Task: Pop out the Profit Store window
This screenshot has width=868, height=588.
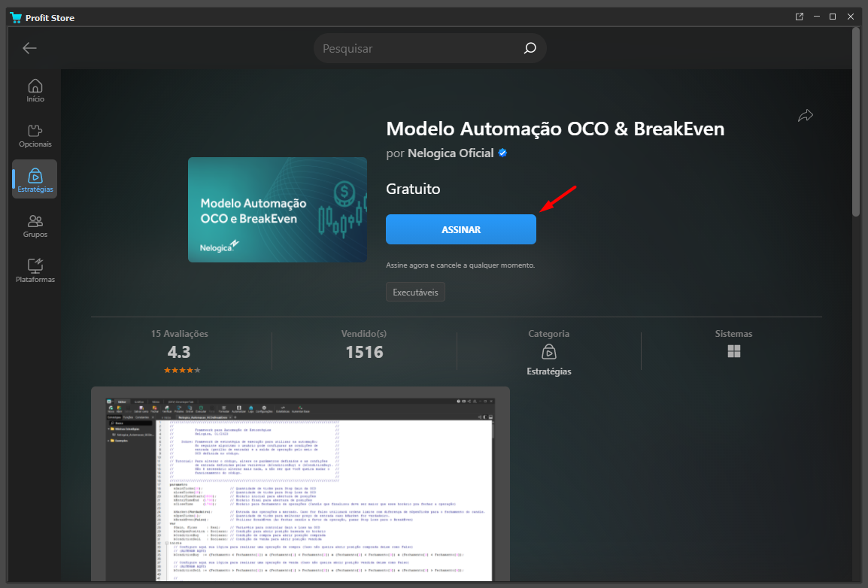Action: click(800, 17)
